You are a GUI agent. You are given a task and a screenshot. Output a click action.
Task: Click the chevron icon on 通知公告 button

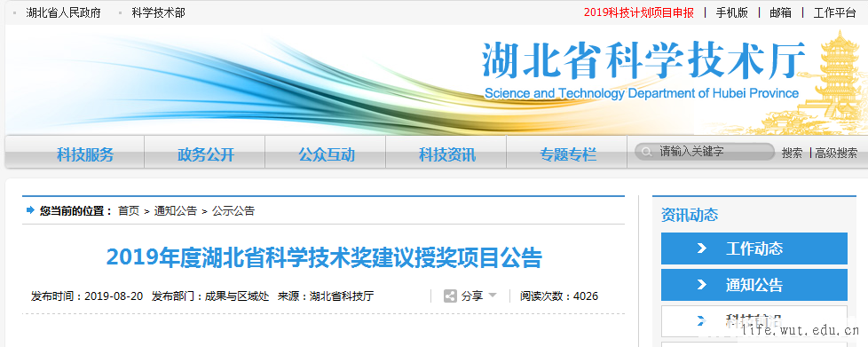[701, 285]
